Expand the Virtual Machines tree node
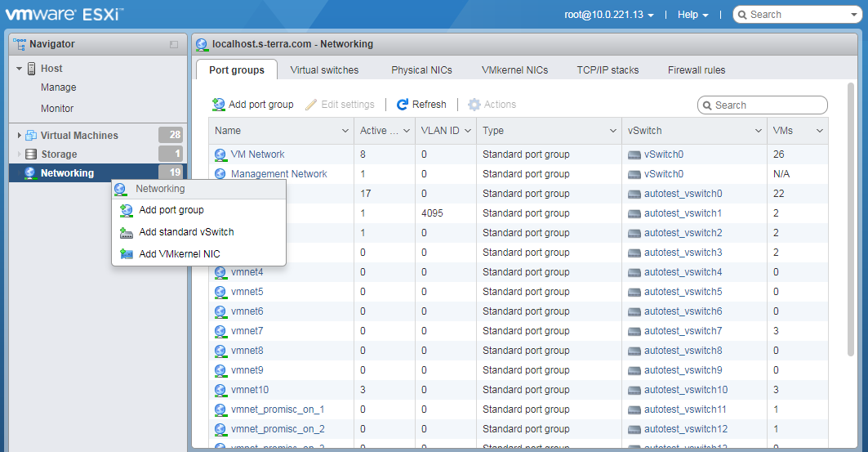Screen dimensions: 868x452 20,135
